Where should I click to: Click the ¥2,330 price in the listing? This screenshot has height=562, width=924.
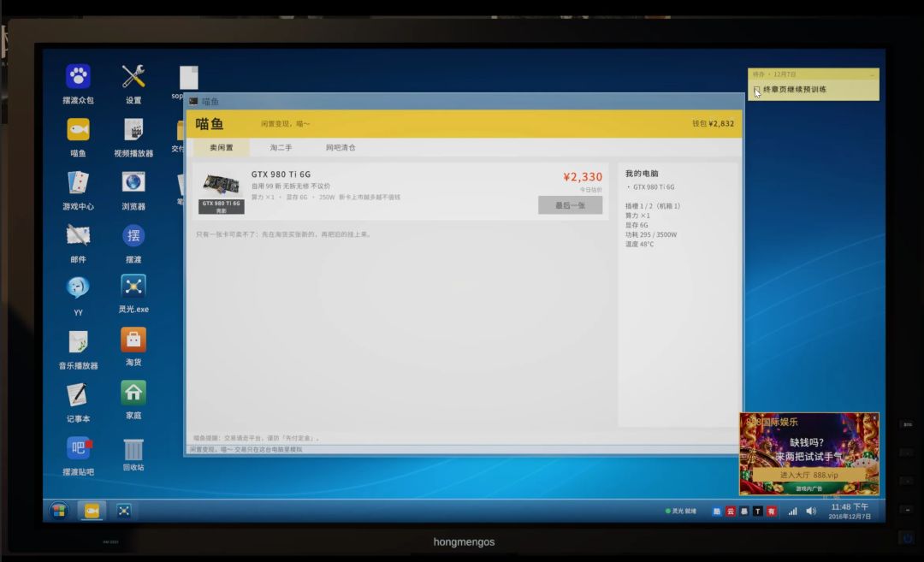(x=583, y=177)
